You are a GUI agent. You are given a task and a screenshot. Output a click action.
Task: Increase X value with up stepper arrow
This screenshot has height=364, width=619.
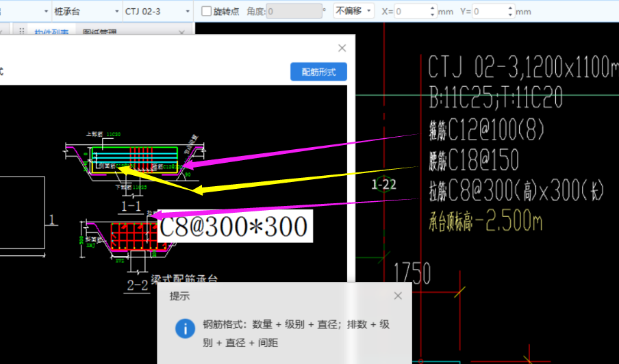point(433,8)
